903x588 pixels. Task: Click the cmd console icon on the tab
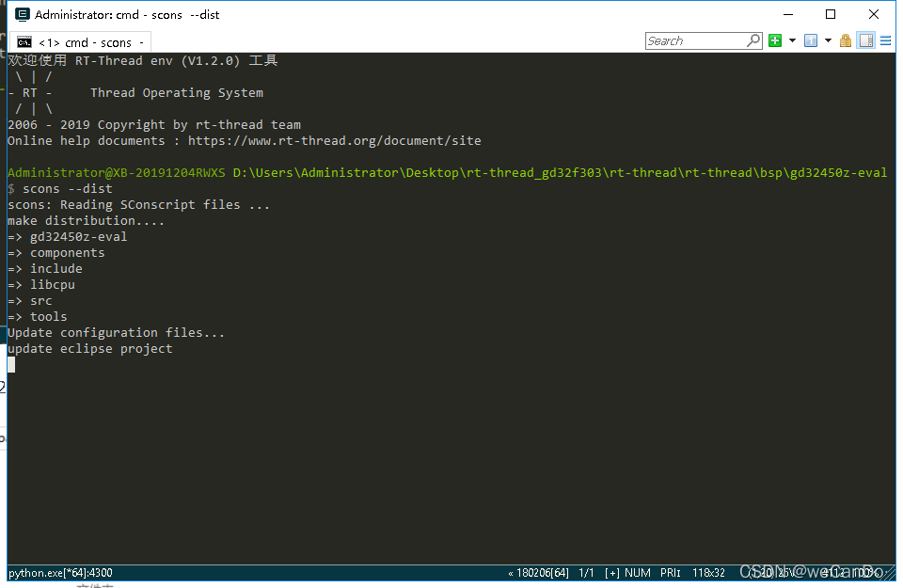pyautogui.click(x=24, y=42)
